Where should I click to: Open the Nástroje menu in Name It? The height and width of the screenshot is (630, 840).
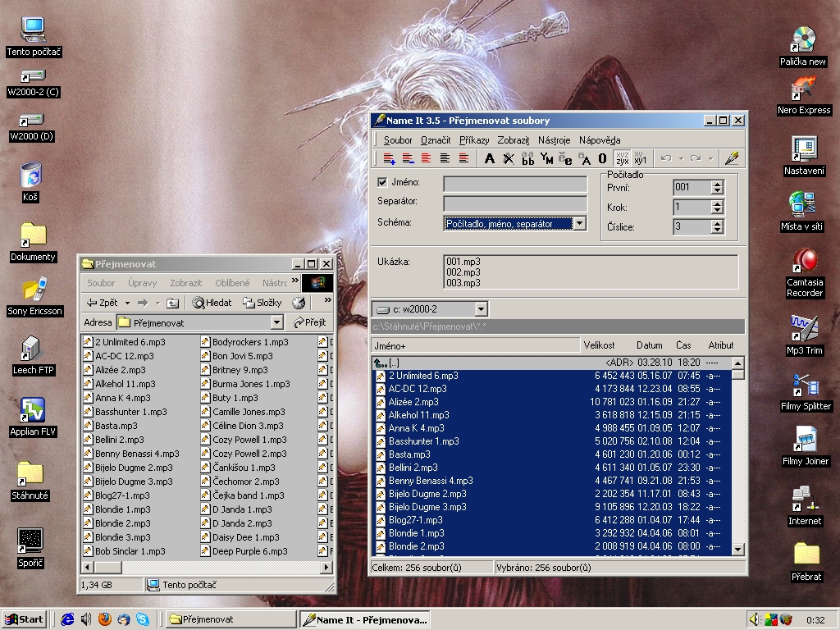pyautogui.click(x=554, y=140)
